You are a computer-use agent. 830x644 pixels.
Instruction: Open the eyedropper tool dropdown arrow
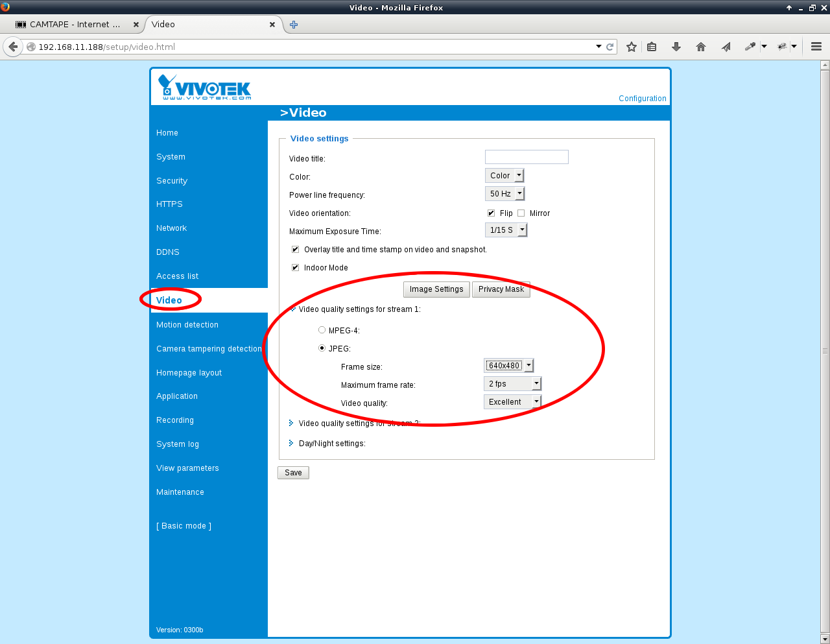(x=764, y=47)
